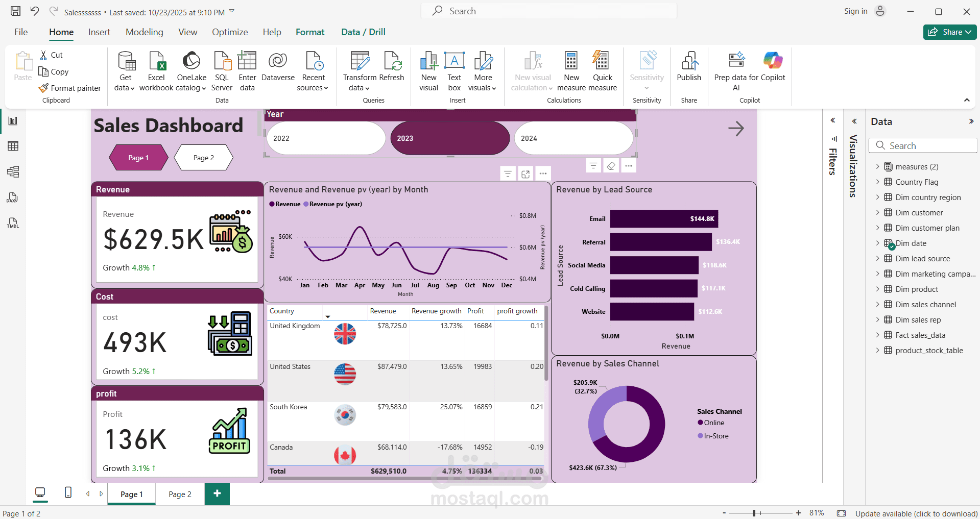Image resolution: width=980 pixels, height=519 pixels.
Task: Select 2024 in the Year slicer
Action: point(573,138)
